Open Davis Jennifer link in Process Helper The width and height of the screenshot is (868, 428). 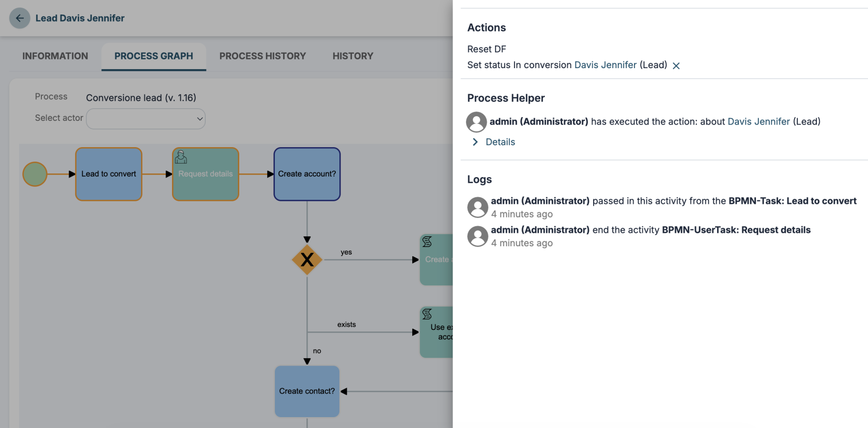pyautogui.click(x=758, y=122)
